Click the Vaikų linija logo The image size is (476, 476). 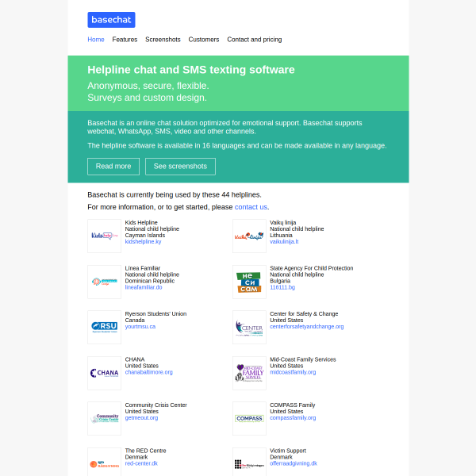point(249,236)
